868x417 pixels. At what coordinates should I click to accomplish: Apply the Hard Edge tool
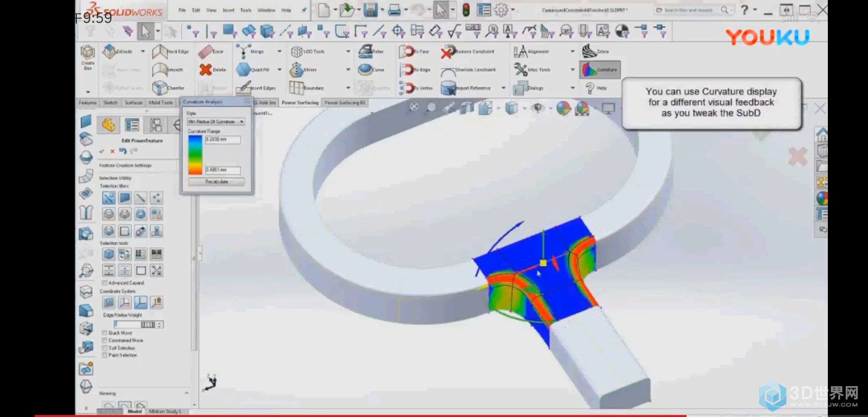[x=171, y=51]
